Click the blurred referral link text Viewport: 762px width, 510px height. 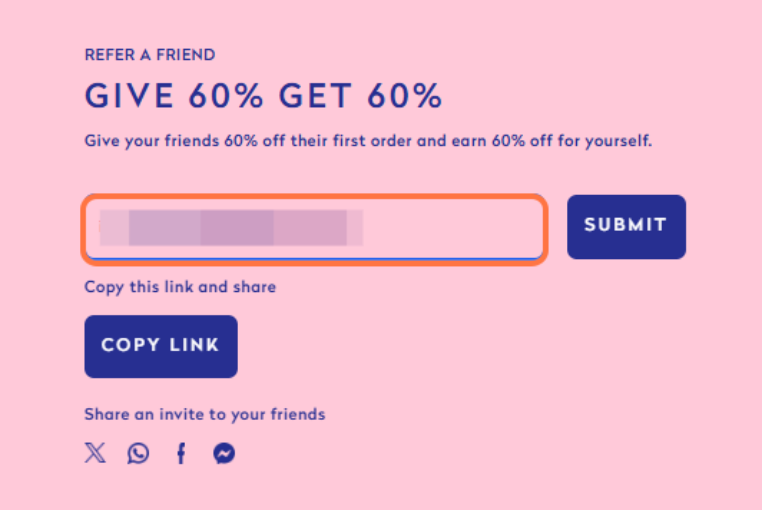point(232,228)
